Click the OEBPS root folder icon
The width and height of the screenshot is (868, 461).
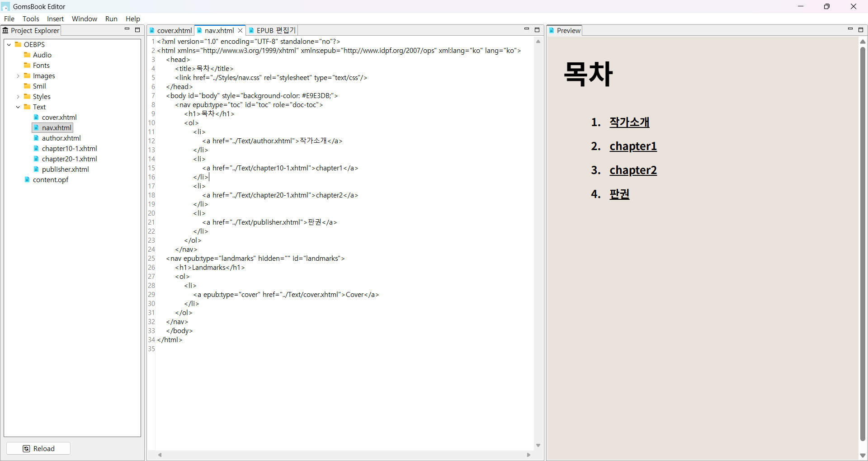18,44
